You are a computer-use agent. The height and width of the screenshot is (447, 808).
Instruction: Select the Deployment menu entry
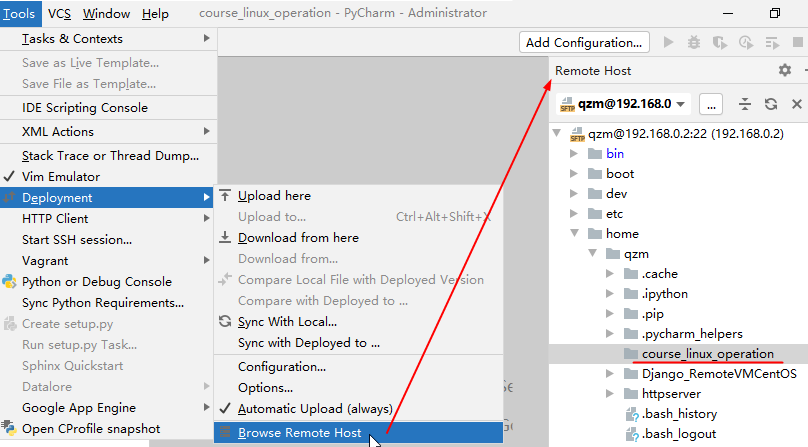click(x=107, y=197)
